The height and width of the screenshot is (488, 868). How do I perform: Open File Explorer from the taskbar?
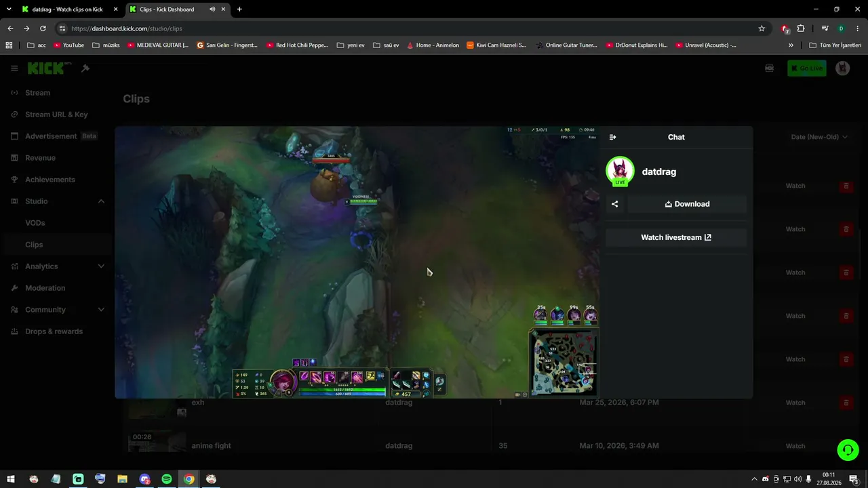coord(122,479)
